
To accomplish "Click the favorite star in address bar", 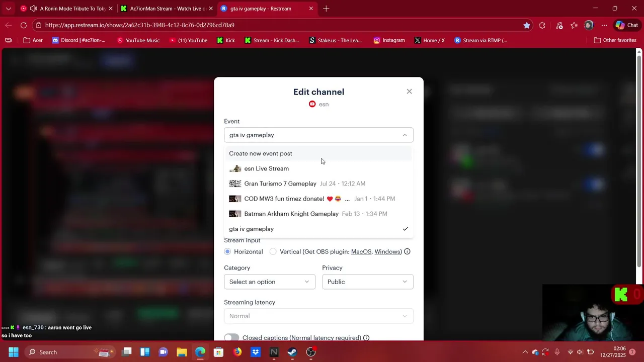I will (526, 25).
